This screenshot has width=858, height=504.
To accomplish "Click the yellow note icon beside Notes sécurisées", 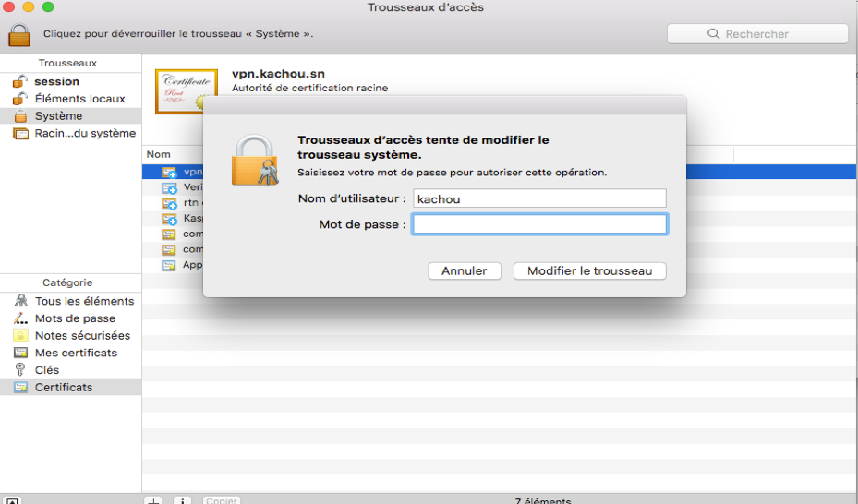I will (x=20, y=336).
